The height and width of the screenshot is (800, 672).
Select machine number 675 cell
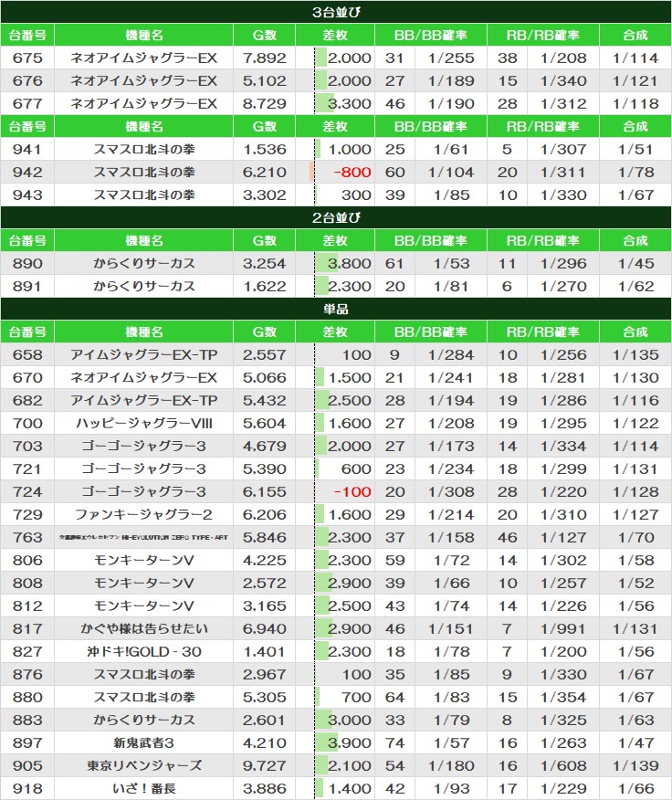point(27,58)
